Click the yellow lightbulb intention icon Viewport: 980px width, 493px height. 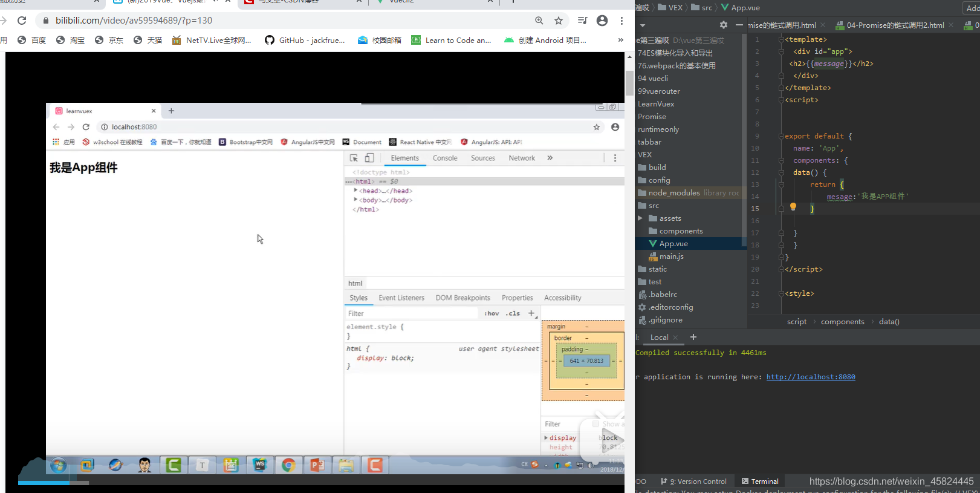[x=793, y=207]
